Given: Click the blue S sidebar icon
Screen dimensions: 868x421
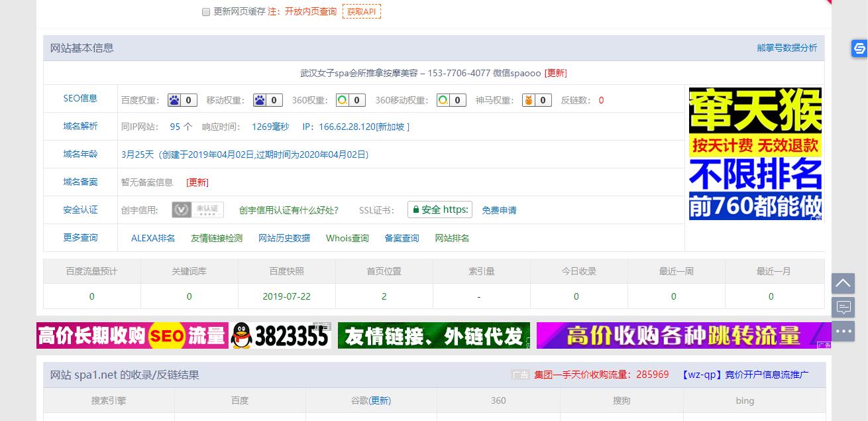Looking at the screenshot, I should click(859, 48).
